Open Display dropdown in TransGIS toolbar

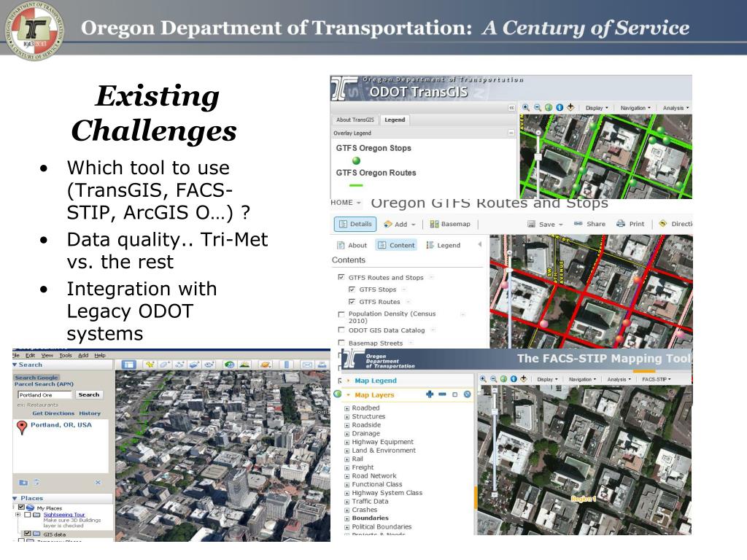[597, 108]
